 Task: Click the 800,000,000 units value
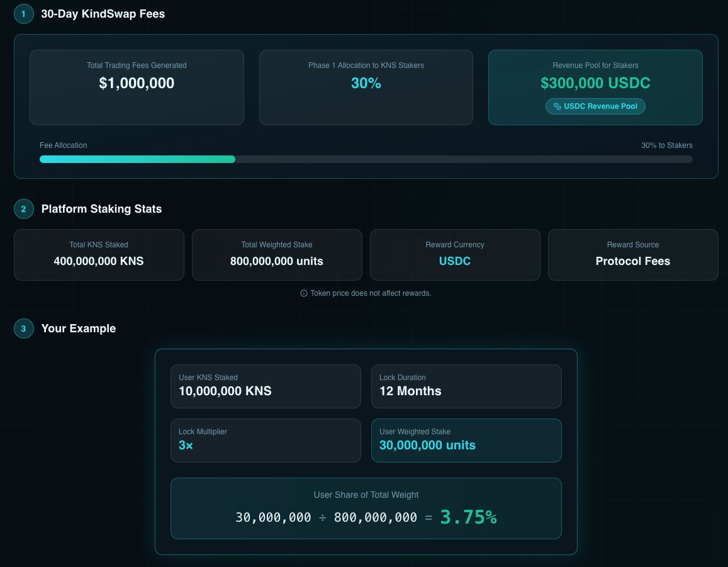click(x=277, y=261)
